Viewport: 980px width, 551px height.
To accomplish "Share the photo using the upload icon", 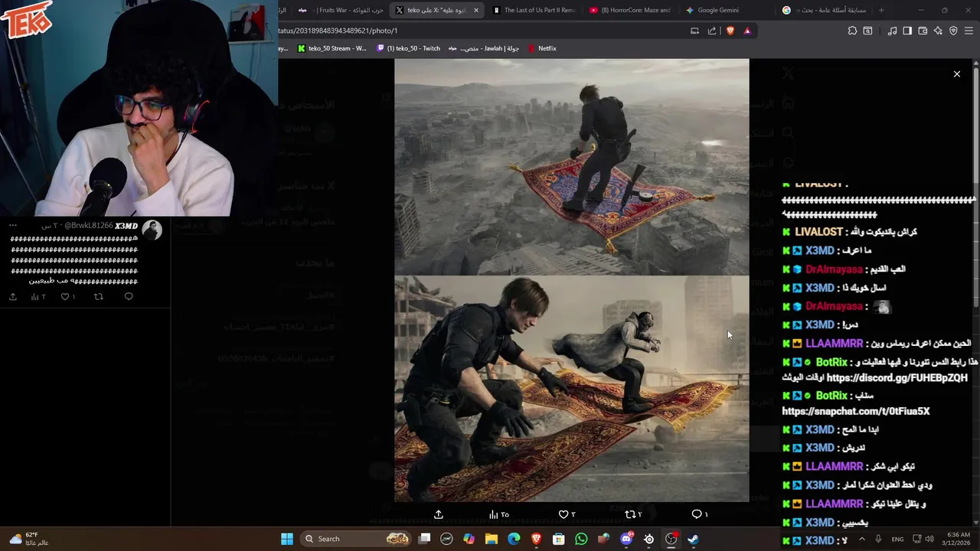I will pyautogui.click(x=438, y=515).
